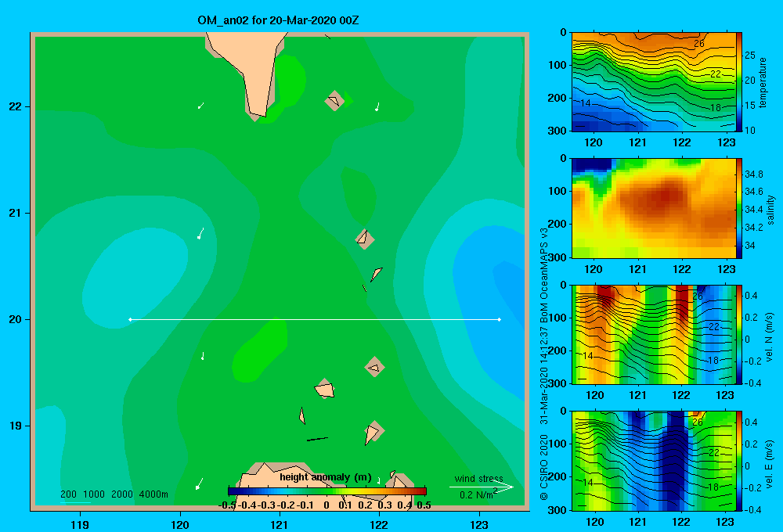
Task: Click the "-0.5" tick on the height anomaly colorbar
Action: 227,505
